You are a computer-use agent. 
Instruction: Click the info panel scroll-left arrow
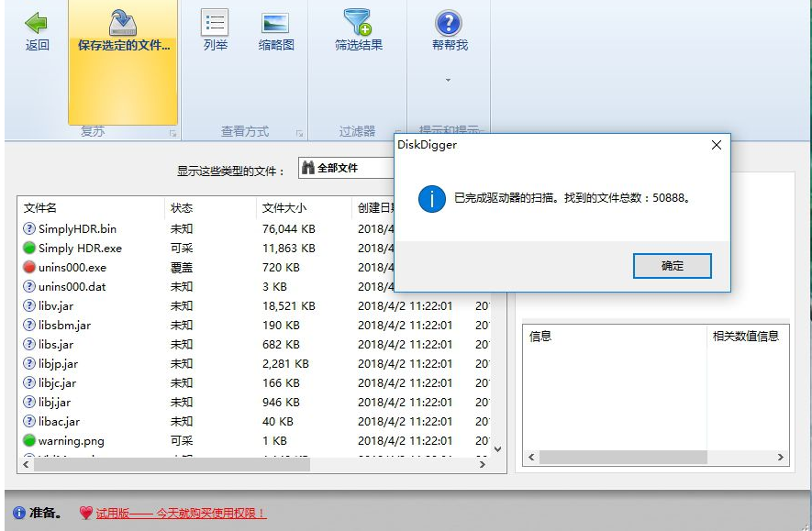531,457
